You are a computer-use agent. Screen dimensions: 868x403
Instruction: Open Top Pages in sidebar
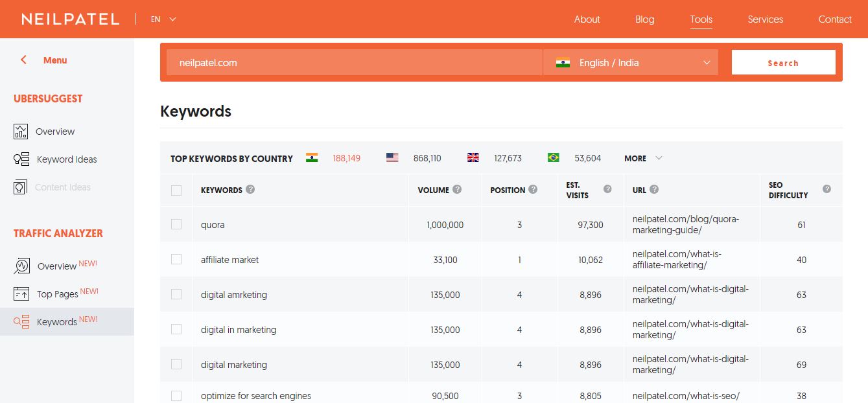tap(58, 294)
